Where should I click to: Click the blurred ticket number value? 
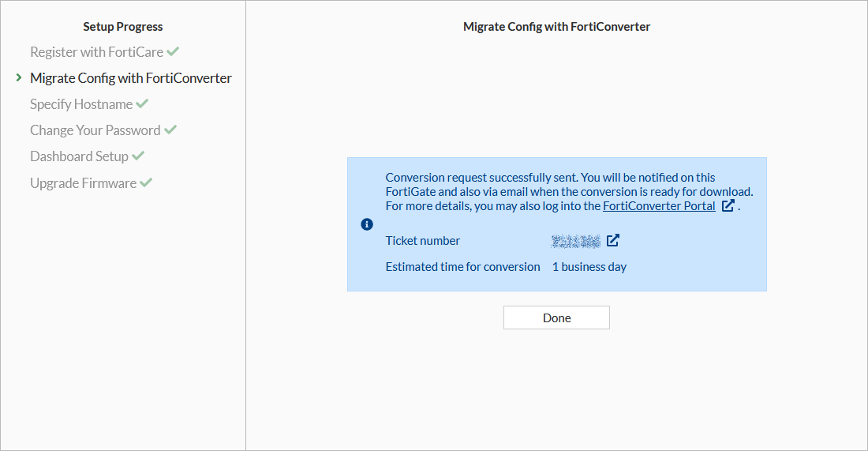click(576, 241)
